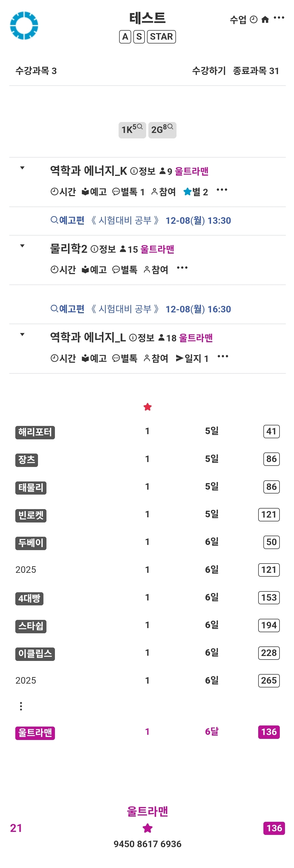Open the clock icon in header
Image resolution: width=294 pixels, height=868 pixels.
pyautogui.click(x=254, y=19)
